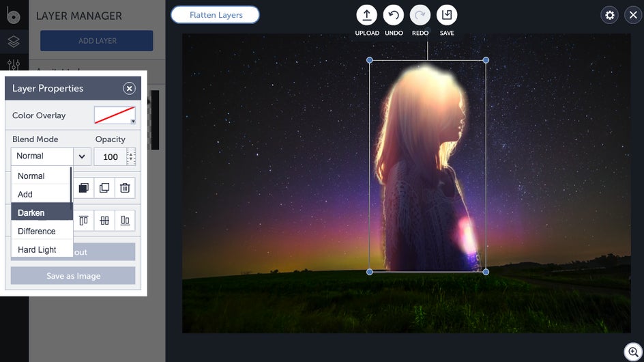Click the Save as Image button
This screenshot has height=362, width=644.
click(x=73, y=276)
